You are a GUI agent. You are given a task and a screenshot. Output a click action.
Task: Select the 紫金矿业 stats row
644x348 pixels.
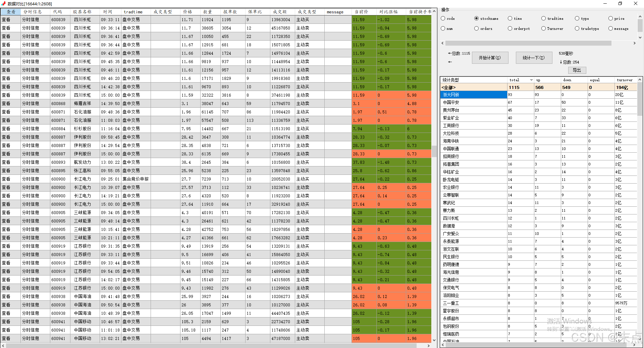point(539,118)
